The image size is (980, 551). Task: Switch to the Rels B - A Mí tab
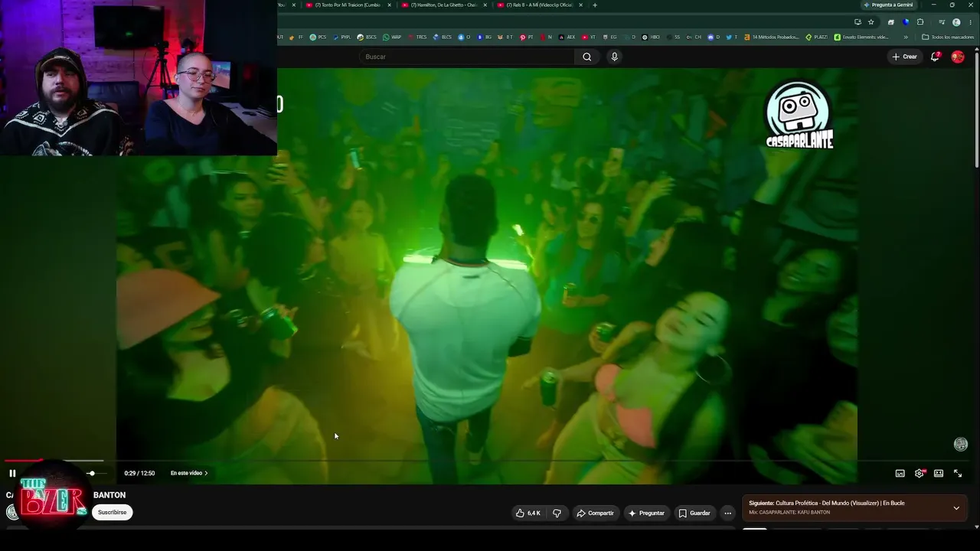click(540, 5)
